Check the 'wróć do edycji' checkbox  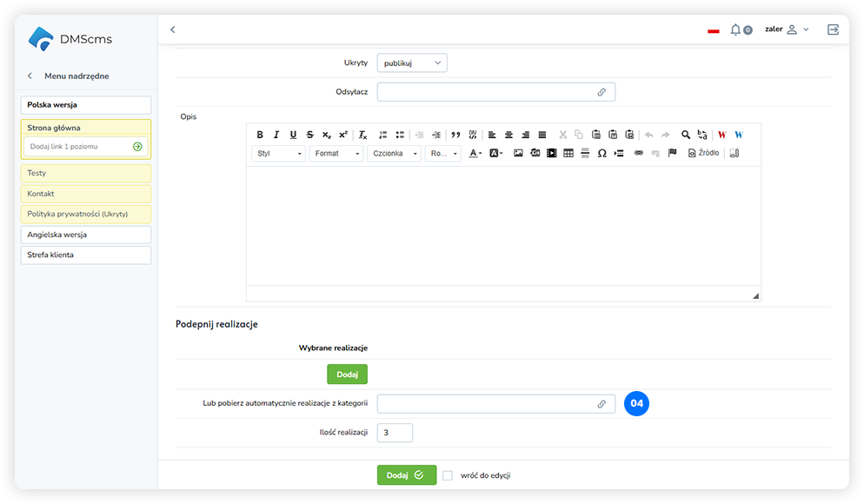click(448, 475)
